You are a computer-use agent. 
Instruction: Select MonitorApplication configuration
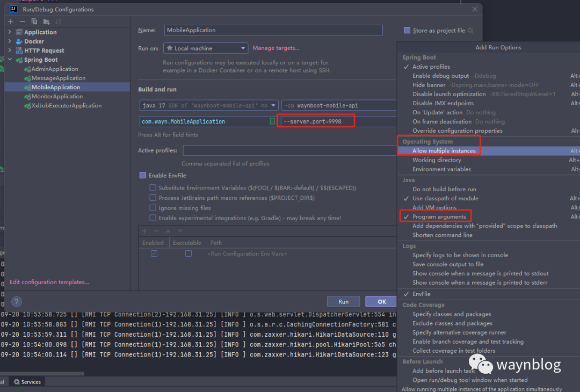coord(57,96)
